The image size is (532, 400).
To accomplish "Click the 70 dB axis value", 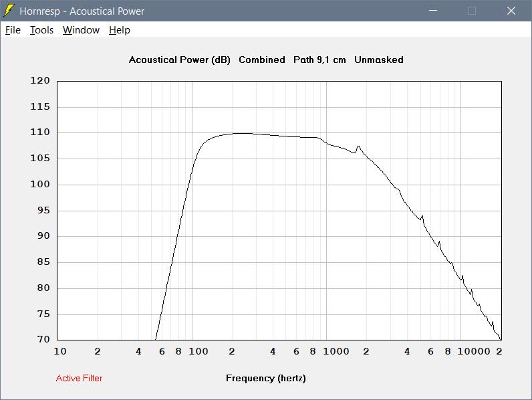I will coord(43,339).
